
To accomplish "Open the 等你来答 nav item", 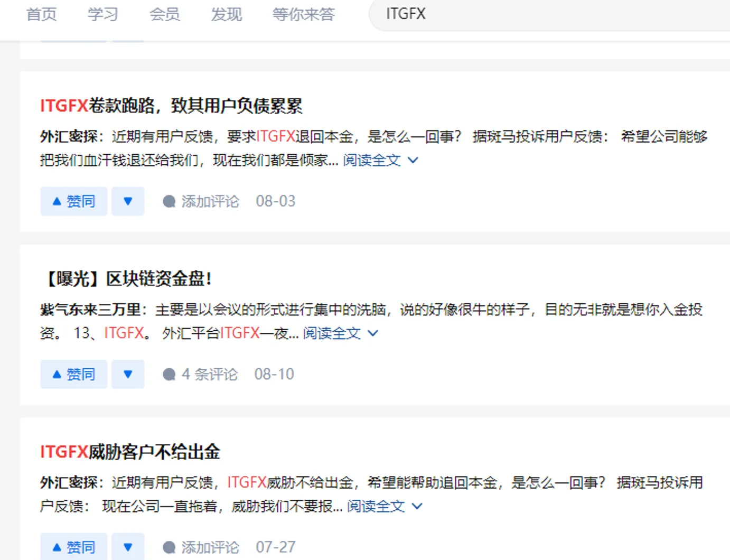I will [304, 14].
